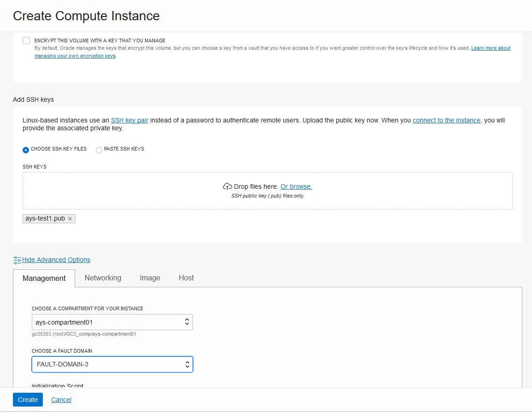
Task: Click the Choose a Fault Domain label
Action: 62,351
